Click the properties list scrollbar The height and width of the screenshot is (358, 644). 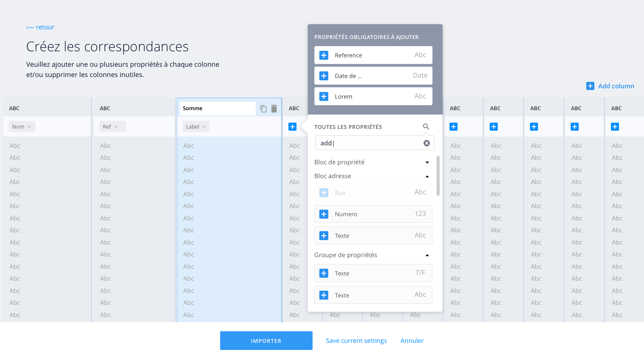(438, 176)
